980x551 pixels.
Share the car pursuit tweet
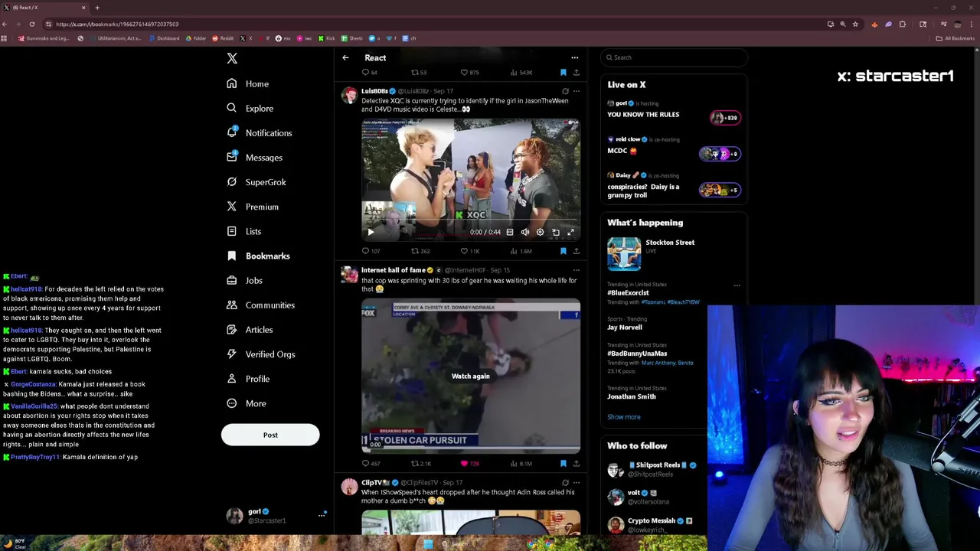577,464
